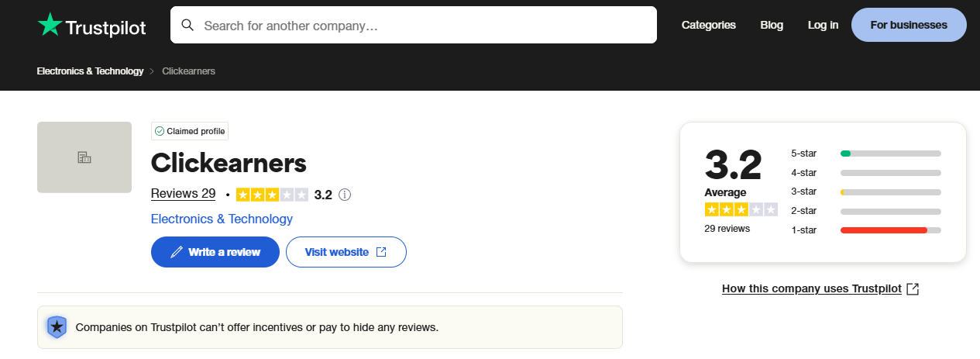Screen dimensions: 980x359
Task: Click the 3-star label
Action: click(x=804, y=192)
